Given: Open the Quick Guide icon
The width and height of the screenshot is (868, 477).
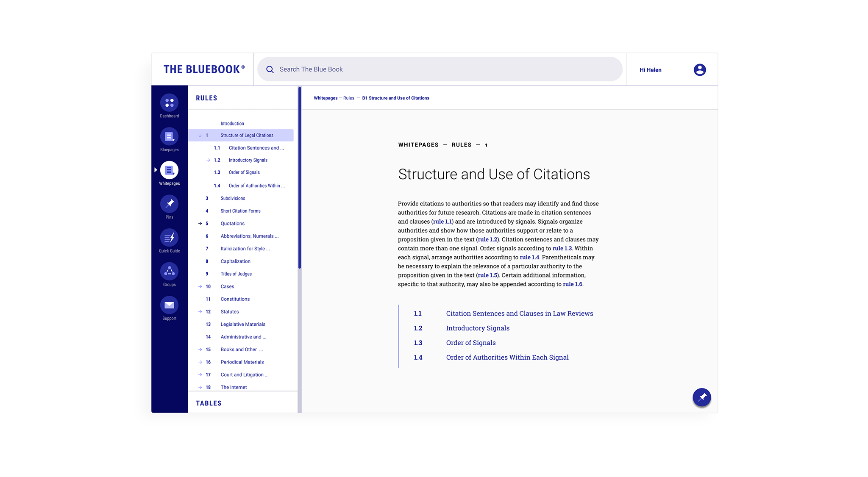Looking at the screenshot, I should click(169, 238).
